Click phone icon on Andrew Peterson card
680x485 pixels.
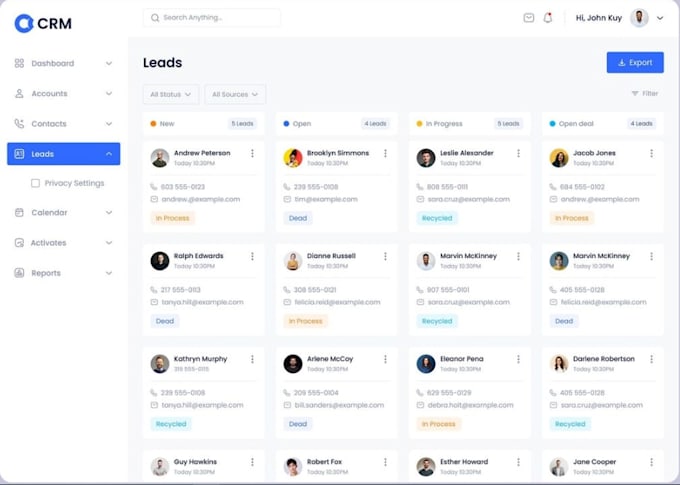154,187
